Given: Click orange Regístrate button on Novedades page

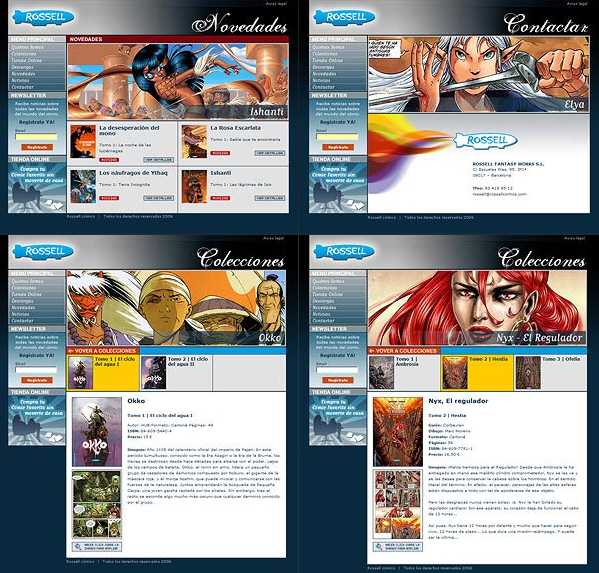Looking at the screenshot, I should [37, 147].
